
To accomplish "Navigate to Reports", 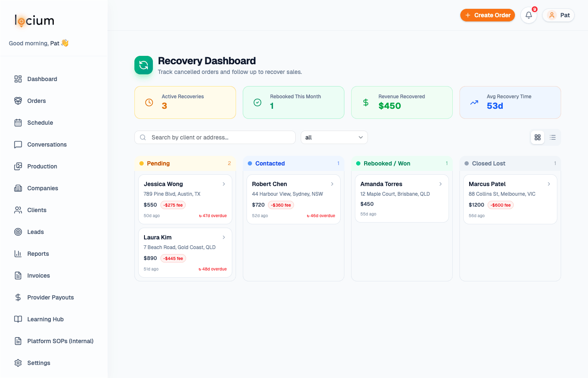I will [x=54, y=254].
